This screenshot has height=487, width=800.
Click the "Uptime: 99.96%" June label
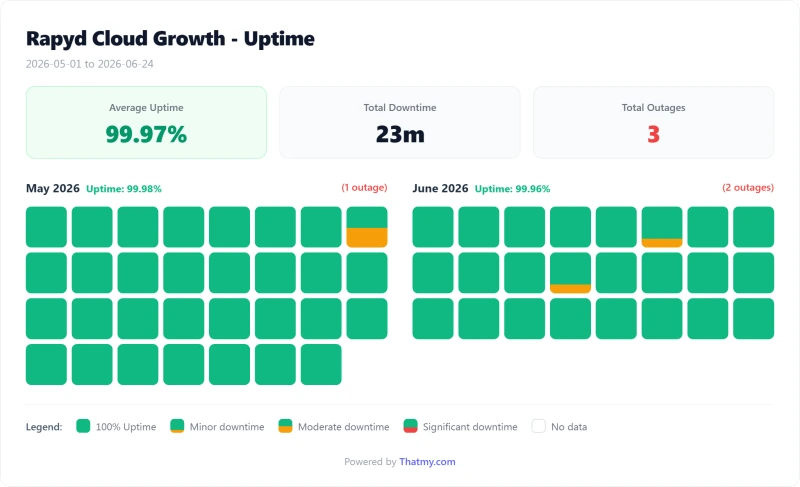(x=512, y=189)
